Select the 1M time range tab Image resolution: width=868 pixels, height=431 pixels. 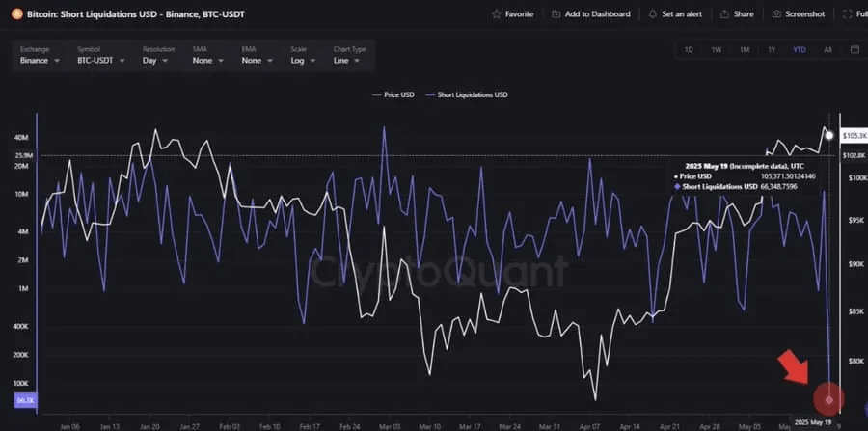[x=745, y=49]
